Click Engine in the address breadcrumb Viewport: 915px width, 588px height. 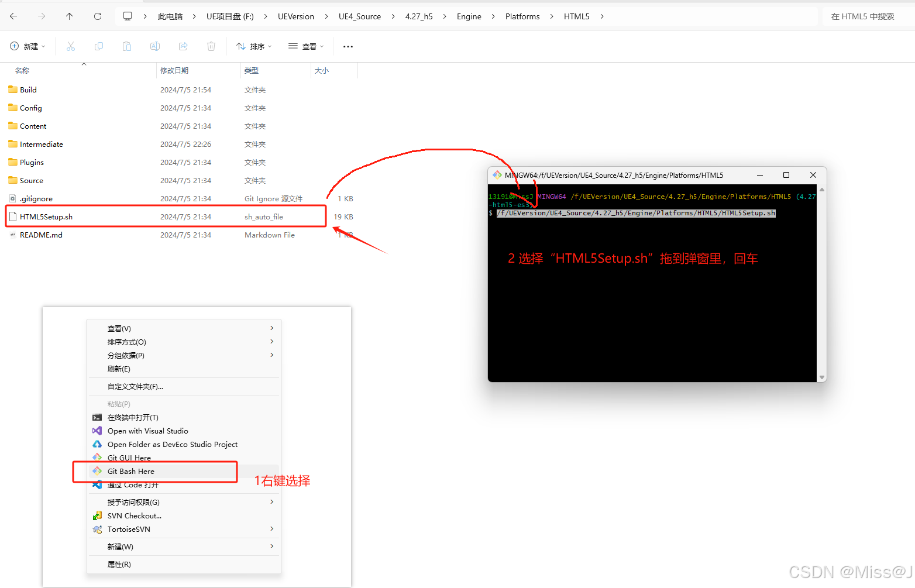[469, 16]
